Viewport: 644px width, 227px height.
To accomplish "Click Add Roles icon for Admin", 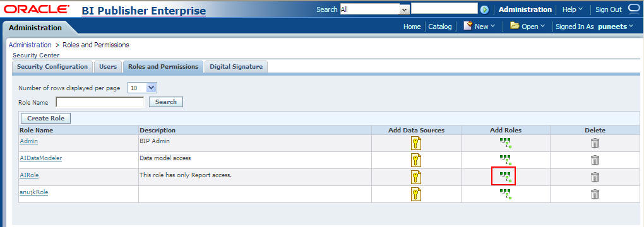I will click(x=506, y=143).
